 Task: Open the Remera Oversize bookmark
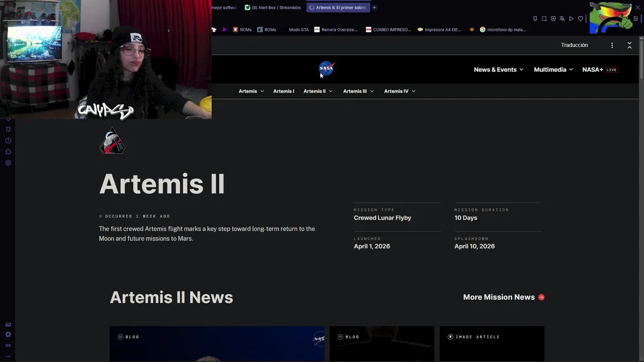tap(336, 30)
